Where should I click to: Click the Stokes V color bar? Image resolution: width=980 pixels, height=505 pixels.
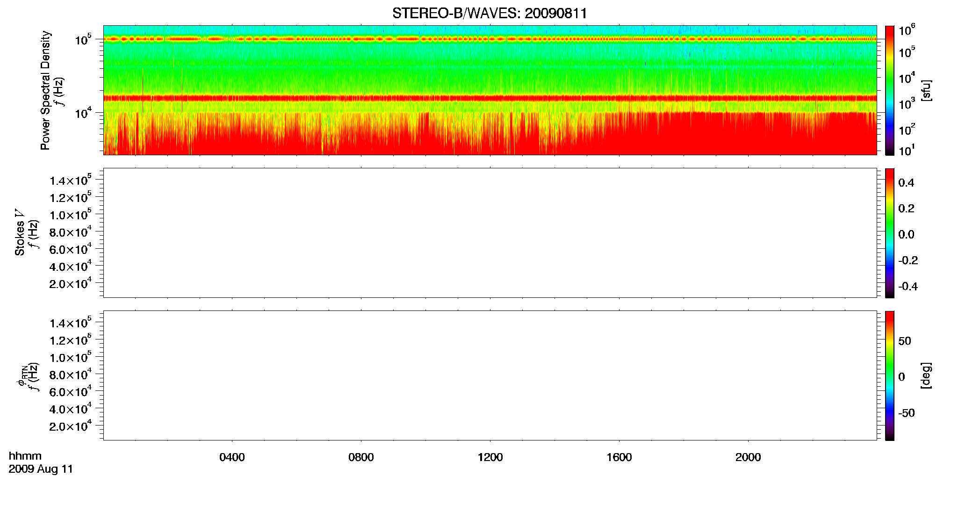[890, 233]
